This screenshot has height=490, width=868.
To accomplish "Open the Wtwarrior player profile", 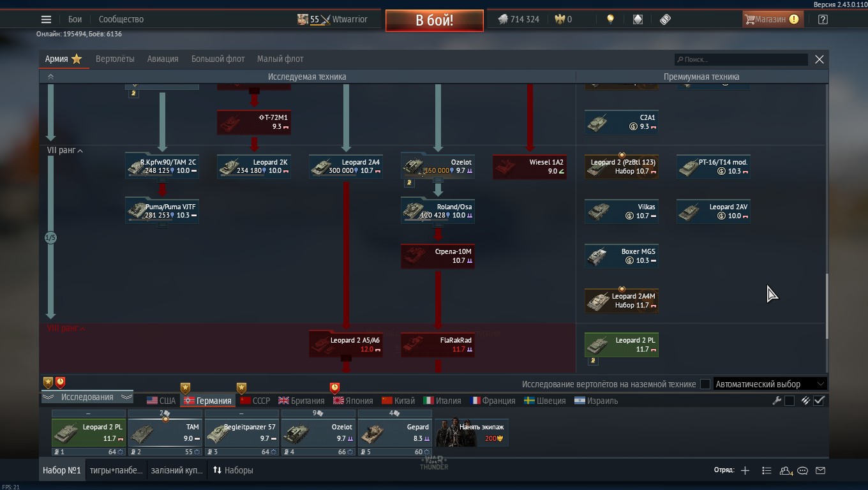I will click(x=333, y=19).
